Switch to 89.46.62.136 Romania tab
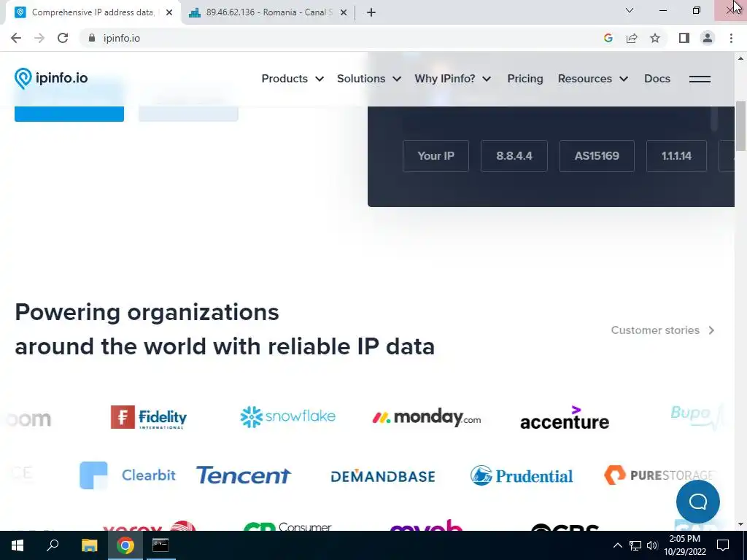This screenshot has width=747, height=560. 268,12
